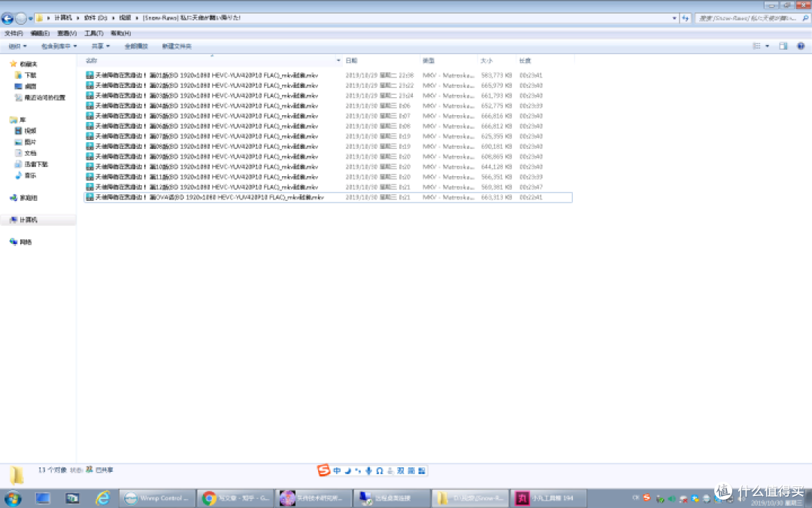Image resolution: width=812 pixels, height=508 pixels.
Task: Expand the address bar history dropdown
Action: [x=674, y=18]
